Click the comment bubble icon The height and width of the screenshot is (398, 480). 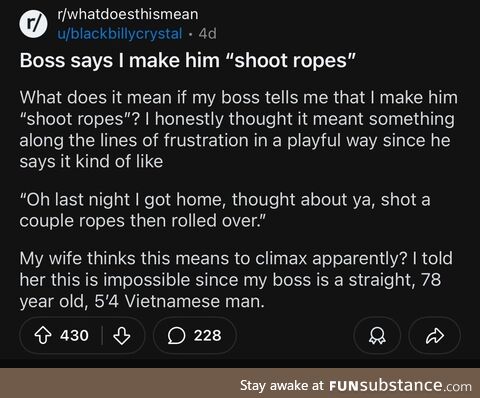(x=176, y=335)
